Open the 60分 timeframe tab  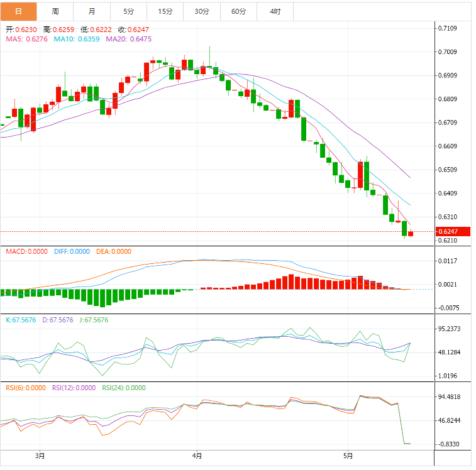[x=238, y=11]
